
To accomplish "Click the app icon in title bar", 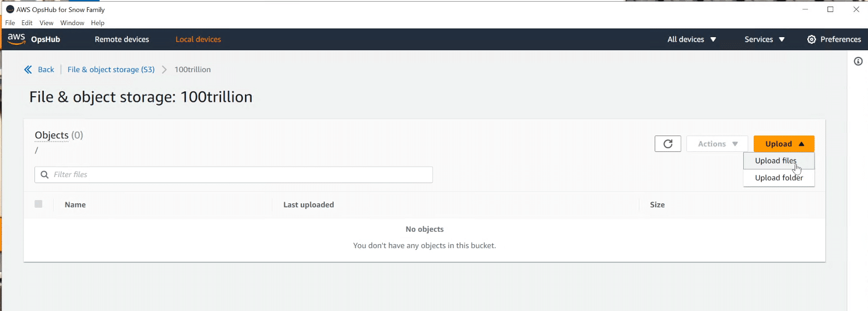I will (10, 9).
